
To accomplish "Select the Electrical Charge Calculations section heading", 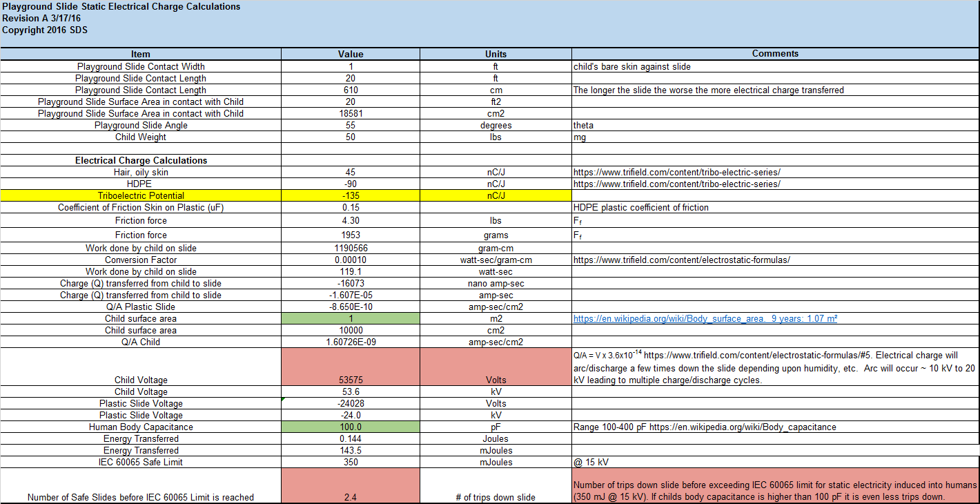I will tap(141, 161).
